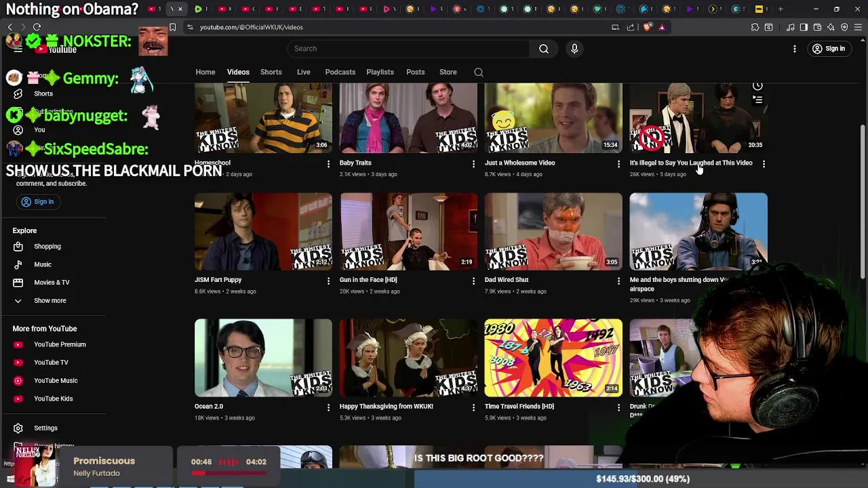
Task: Open options for Just a Wholesome Video
Action: point(618,164)
